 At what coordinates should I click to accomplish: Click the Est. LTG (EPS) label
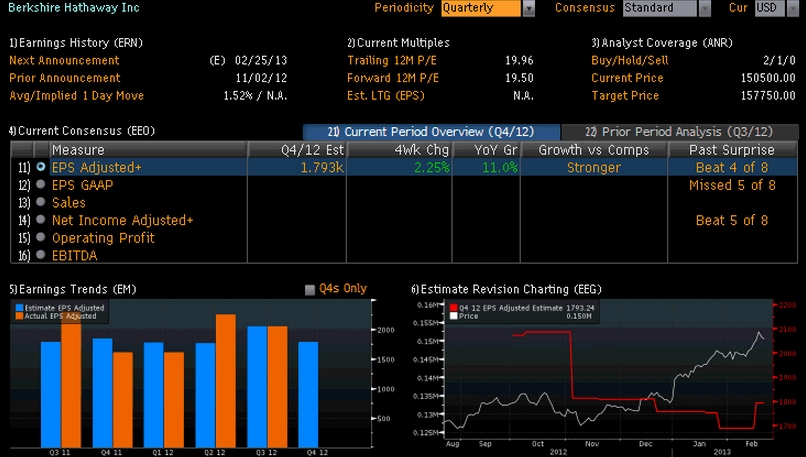386,95
